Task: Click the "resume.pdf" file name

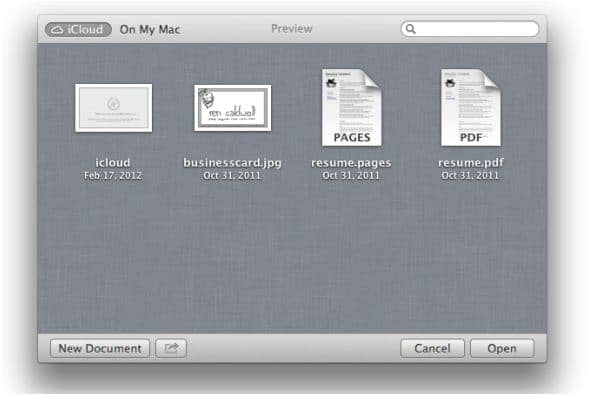Action: (471, 163)
